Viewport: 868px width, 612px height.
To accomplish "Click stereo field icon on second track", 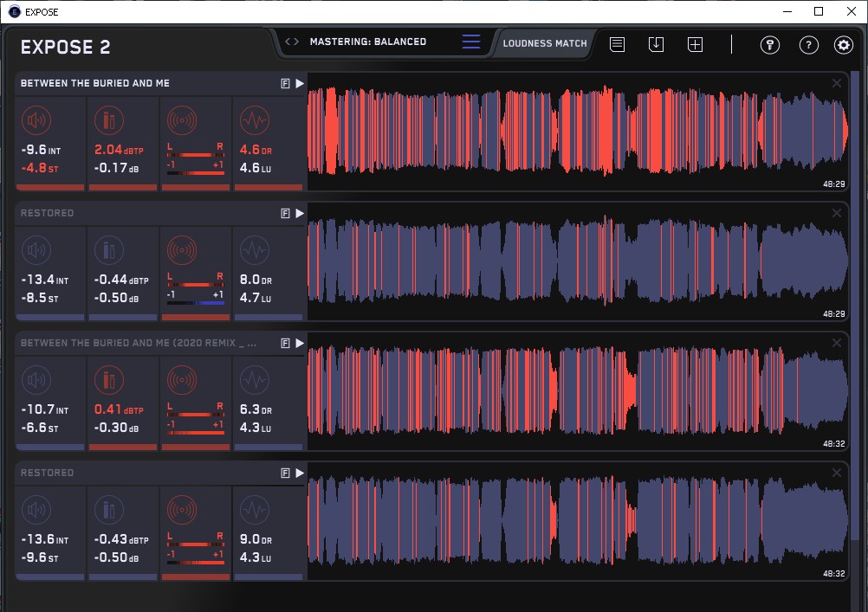I will tap(182, 250).
